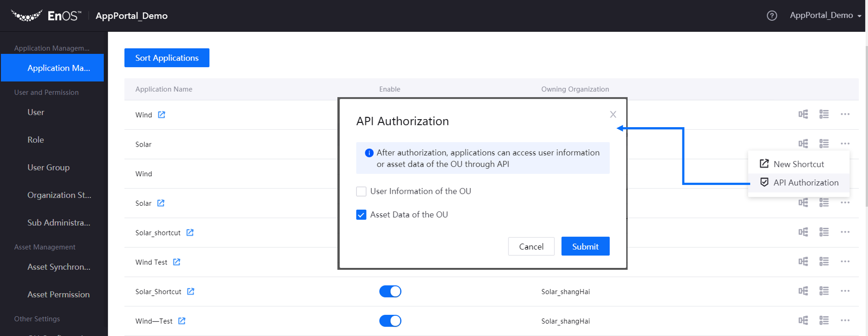Disable the Solar_Shortcut enable toggle

click(390, 291)
